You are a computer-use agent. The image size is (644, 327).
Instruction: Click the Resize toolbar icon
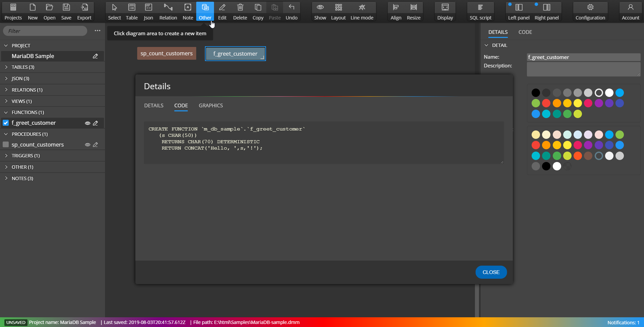pos(414,12)
